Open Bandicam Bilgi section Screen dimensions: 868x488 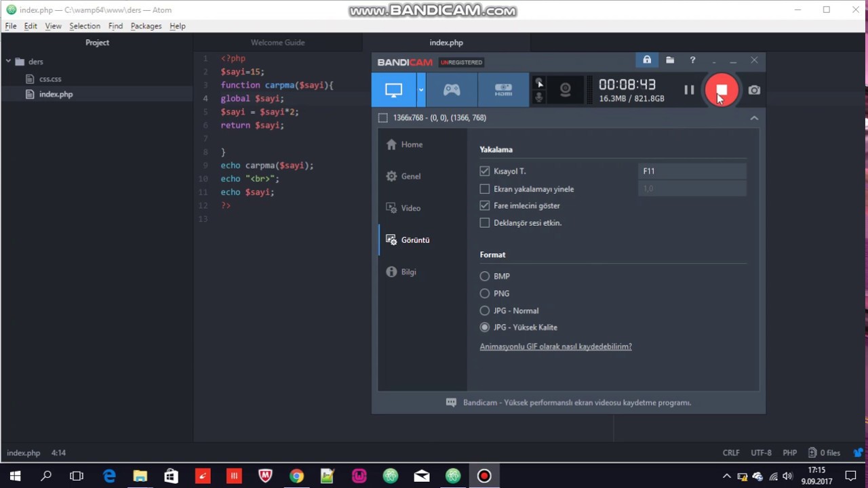pyautogui.click(x=422, y=272)
